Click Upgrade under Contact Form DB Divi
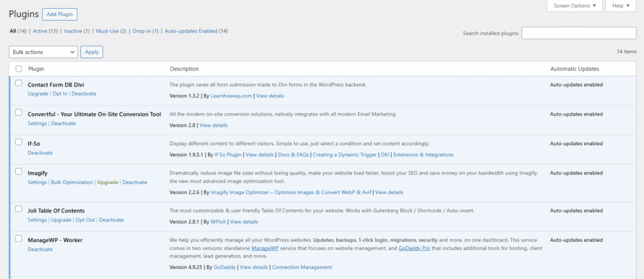 click(38, 94)
